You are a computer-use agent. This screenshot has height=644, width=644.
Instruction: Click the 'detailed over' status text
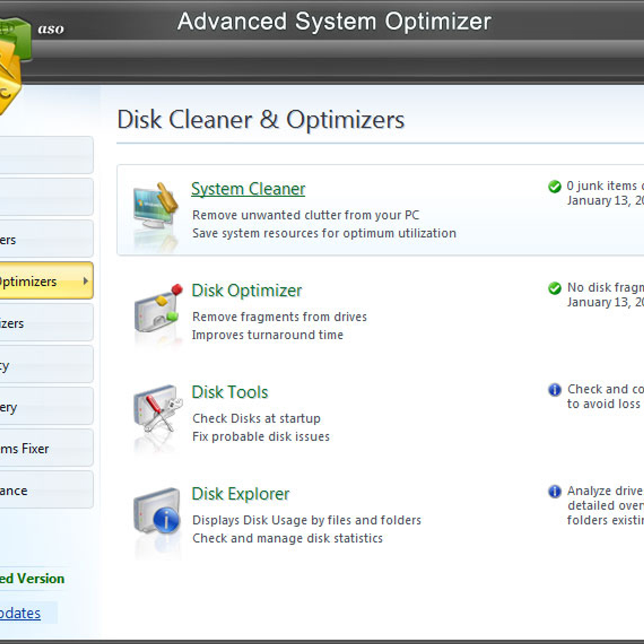pyautogui.click(x=606, y=506)
